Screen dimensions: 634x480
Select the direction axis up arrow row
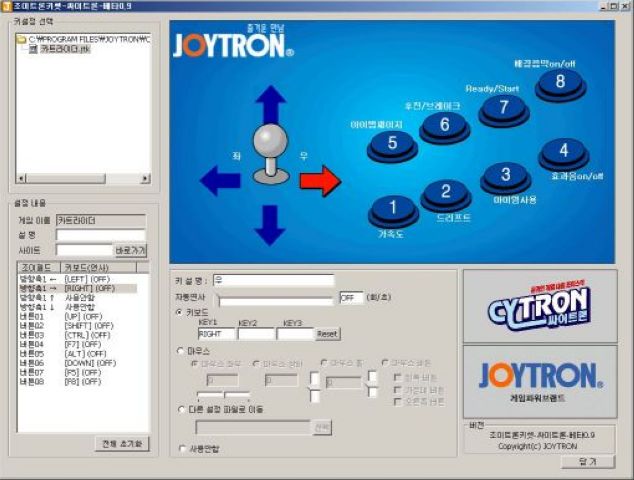(78, 298)
